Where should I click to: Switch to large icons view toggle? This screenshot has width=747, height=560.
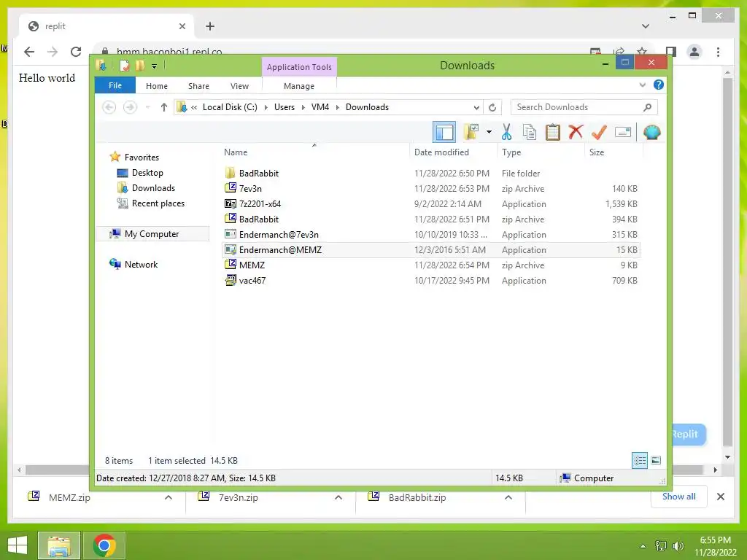[x=656, y=460]
